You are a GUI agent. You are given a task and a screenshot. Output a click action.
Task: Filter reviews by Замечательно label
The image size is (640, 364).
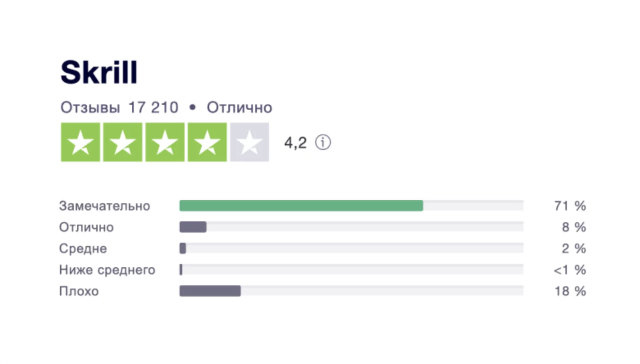pyautogui.click(x=105, y=206)
